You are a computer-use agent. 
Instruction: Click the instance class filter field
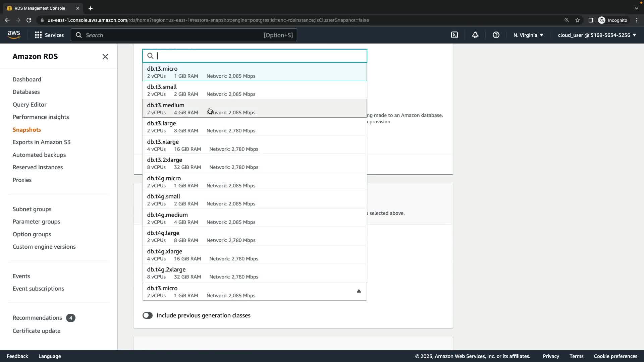pyautogui.click(x=258, y=56)
